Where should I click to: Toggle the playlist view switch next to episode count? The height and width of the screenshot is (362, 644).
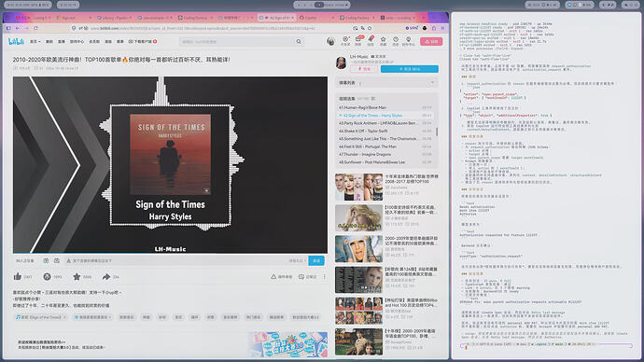tap(373, 99)
